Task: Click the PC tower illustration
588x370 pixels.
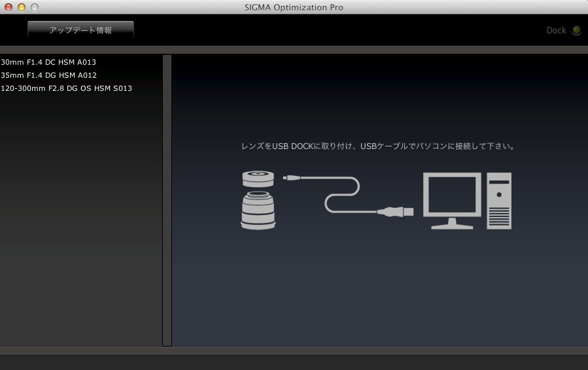Action: (499, 201)
